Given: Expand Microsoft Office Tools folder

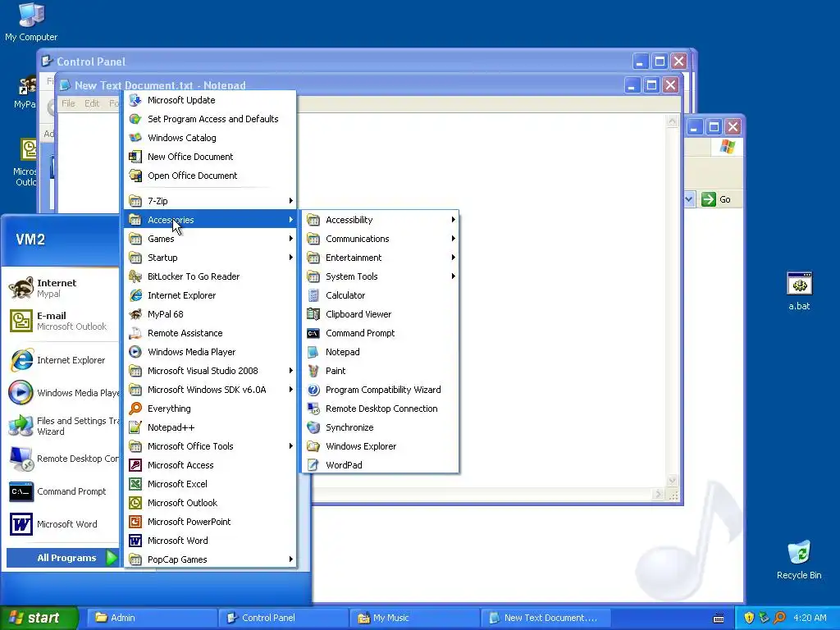Looking at the screenshot, I should (x=210, y=445).
